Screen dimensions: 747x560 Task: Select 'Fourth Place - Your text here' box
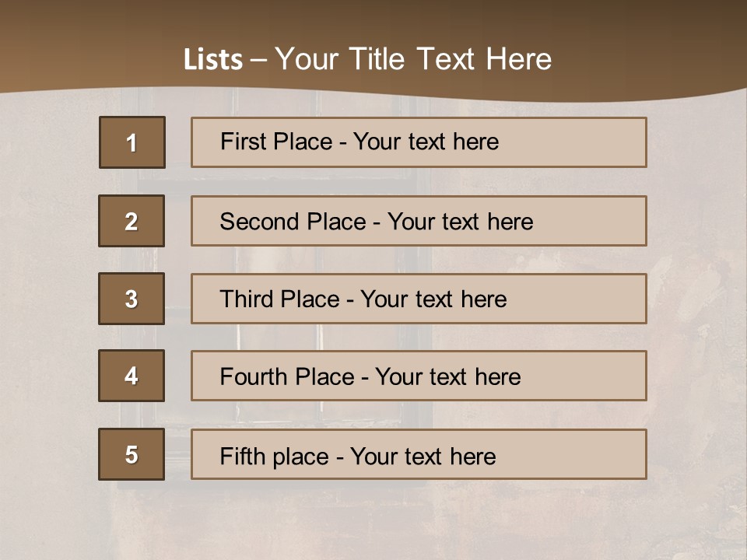419,376
